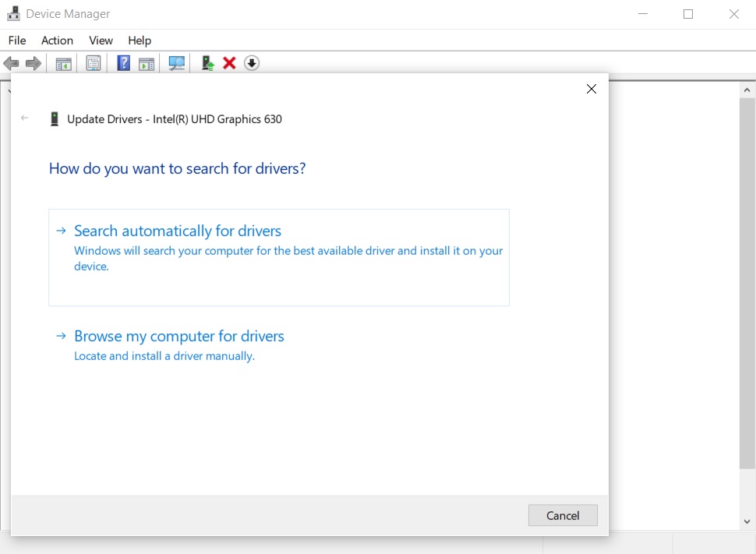Close the Update Drivers dialog
Image resolution: width=756 pixels, height=554 pixels.
(592, 89)
